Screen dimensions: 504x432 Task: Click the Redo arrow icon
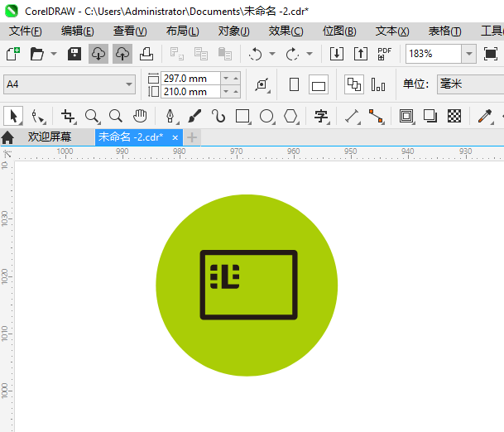pyautogui.click(x=292, y=54)
